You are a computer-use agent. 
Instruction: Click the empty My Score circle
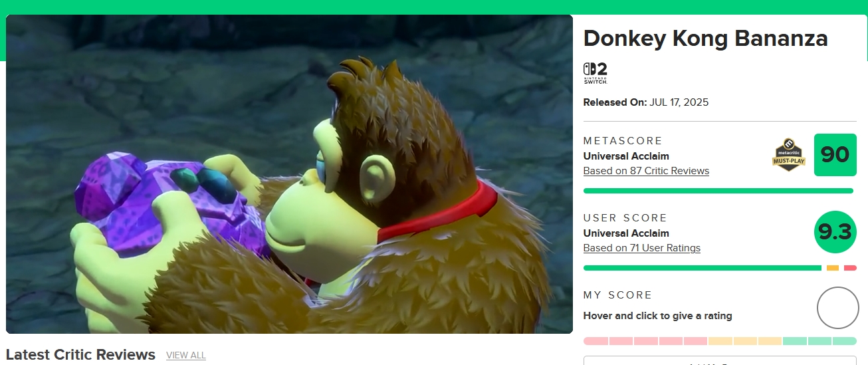[x=838, y=308]
